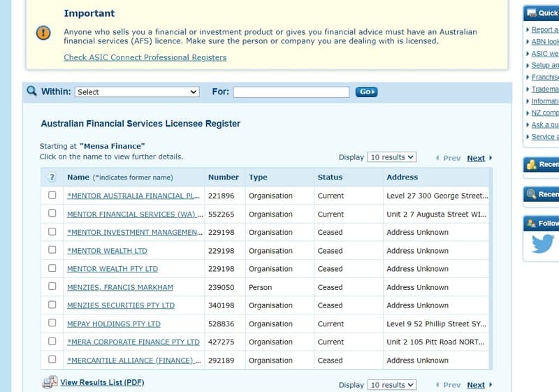Tick checkbox for MEPAY HOLDINGS PTY LTD

click(52, 323)
